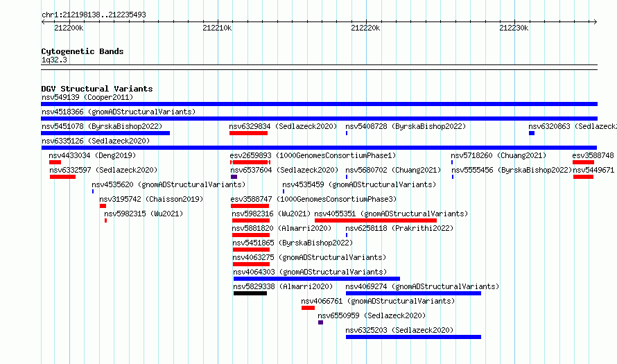Open nsv4535620 gnomAD variant label
The height and width of the screenshot is (364, 617).
168,184
